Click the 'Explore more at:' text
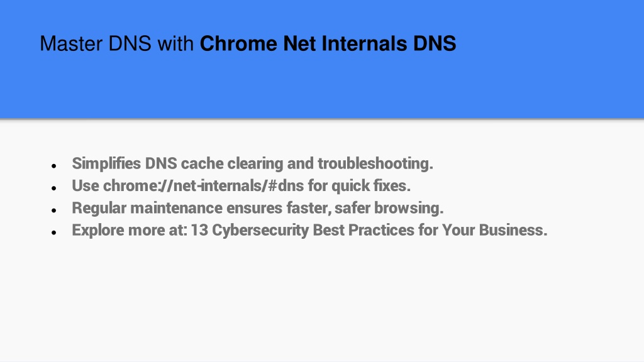 point(130,230)
